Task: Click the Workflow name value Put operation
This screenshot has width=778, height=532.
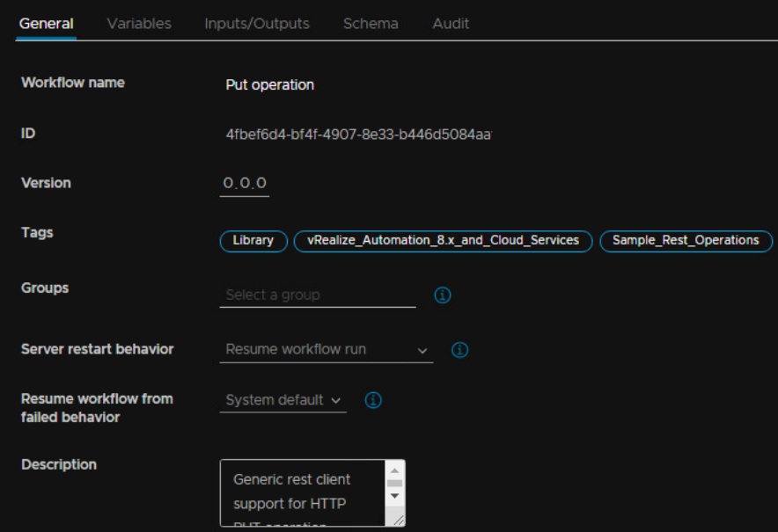Action: [x=270, y=84]
